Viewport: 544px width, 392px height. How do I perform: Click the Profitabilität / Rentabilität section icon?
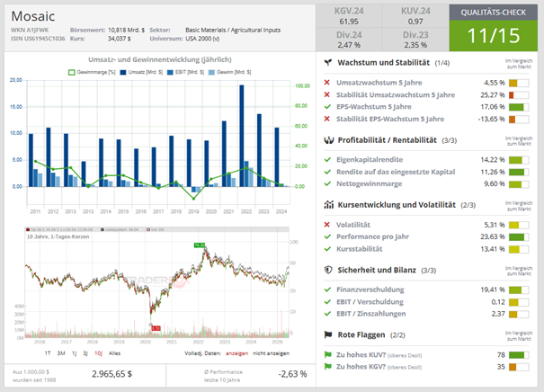(328, 140)
